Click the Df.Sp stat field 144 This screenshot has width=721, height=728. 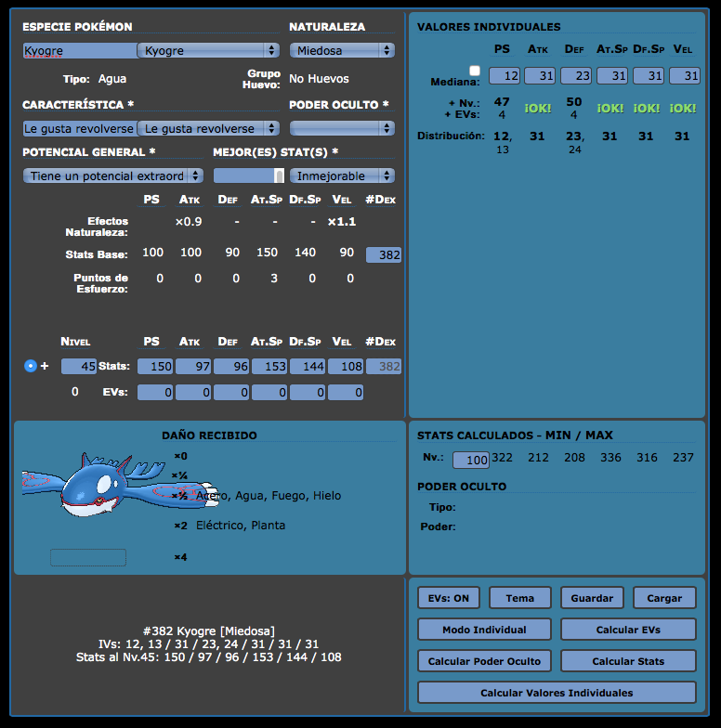tap(308, 366)
